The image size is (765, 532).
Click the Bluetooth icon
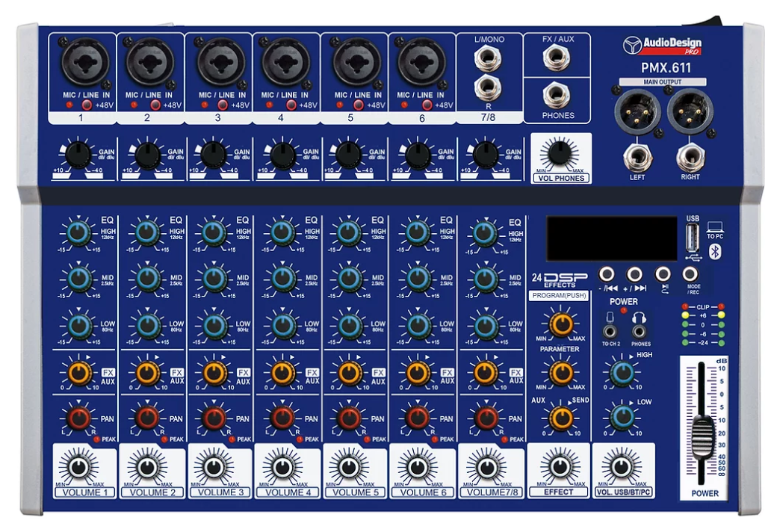click(x=715, y=250)
